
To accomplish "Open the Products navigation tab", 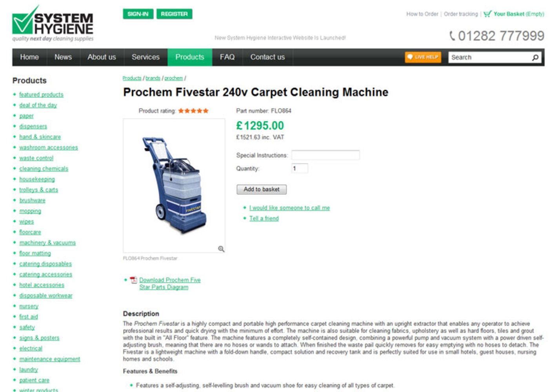I will [190, 57].
